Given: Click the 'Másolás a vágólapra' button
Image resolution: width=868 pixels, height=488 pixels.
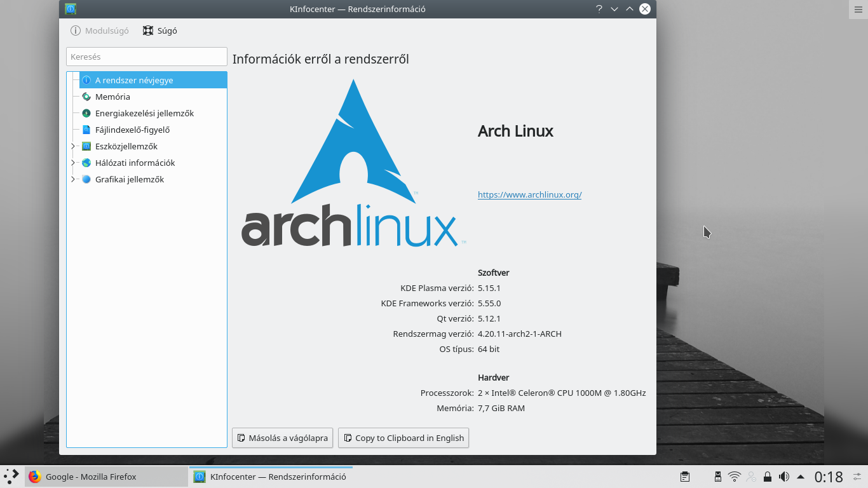Looking at the screenshot, I should coord(282,438).
